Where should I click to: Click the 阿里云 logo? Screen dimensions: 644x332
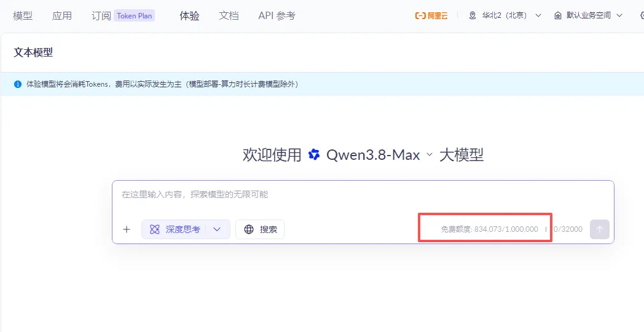tap(431, 15)
